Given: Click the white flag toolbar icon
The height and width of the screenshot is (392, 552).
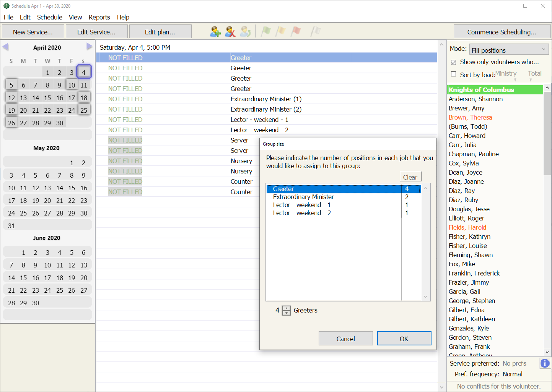Looking at the screenshot, I should tap(316, 31).
